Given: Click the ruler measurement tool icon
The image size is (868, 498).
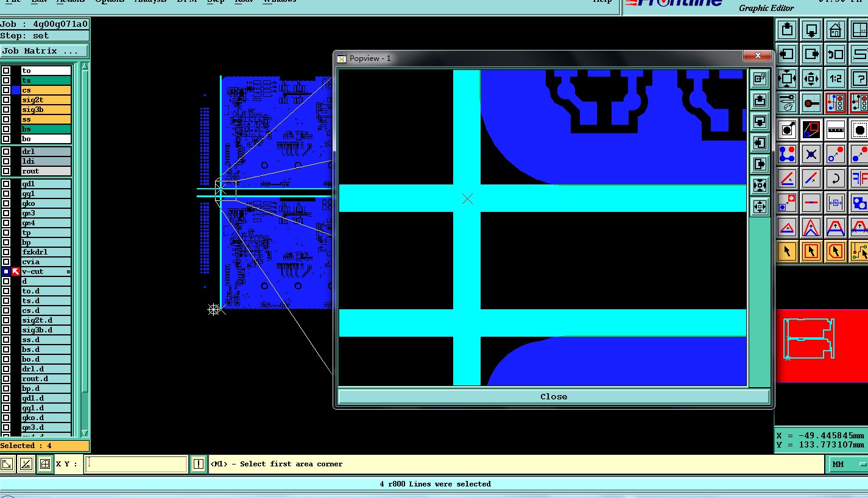Looking at the screenshot, I should point(836,130).
